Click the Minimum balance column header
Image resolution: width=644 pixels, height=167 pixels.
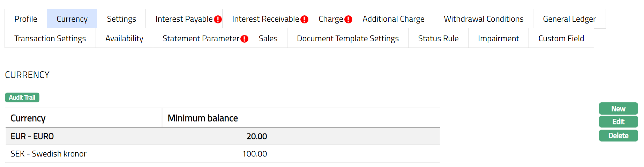click(x=203, y=118)
